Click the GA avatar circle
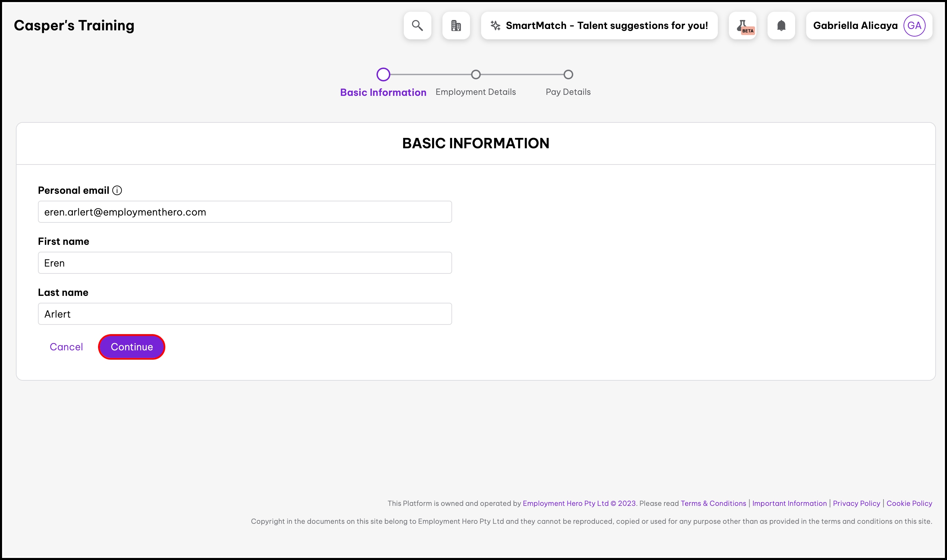 click(914, 25)
